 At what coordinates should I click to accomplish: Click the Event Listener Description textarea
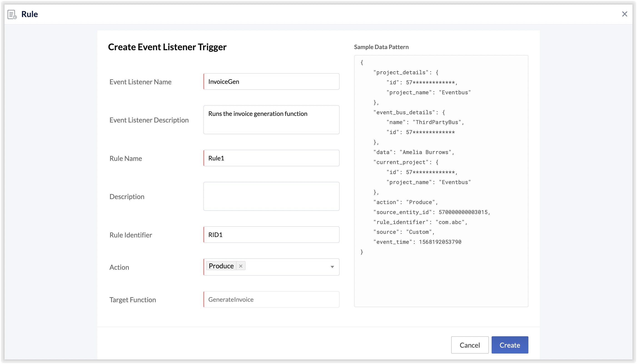271,120
